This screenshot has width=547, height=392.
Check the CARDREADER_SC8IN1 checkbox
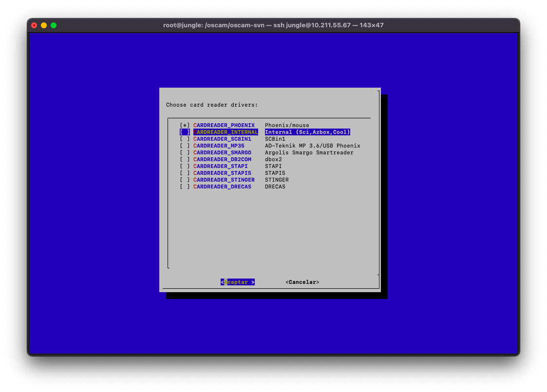coord(185,139)
